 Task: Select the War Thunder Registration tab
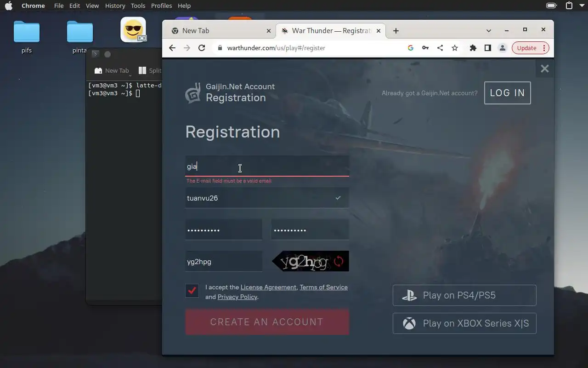(331, 31)
